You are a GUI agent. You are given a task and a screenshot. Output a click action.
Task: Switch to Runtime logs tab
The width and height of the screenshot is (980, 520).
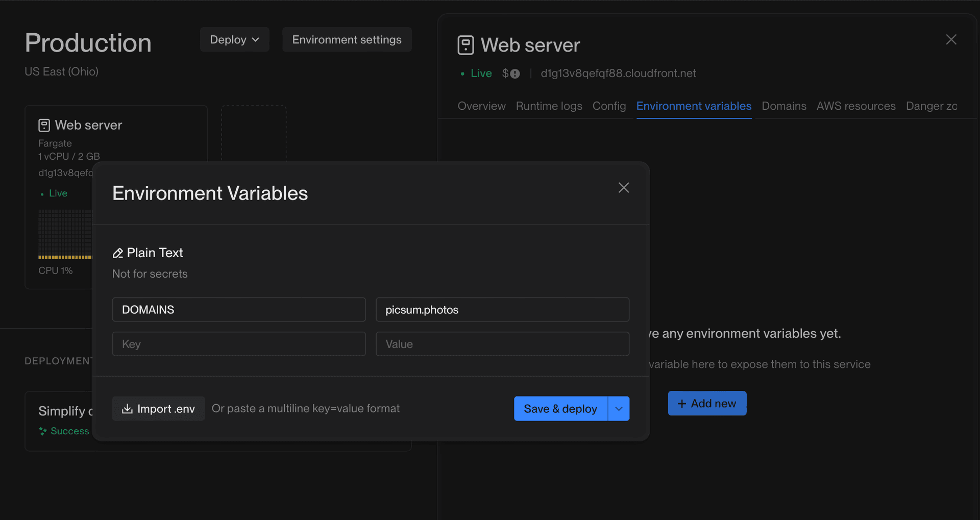tap(549, 106)
